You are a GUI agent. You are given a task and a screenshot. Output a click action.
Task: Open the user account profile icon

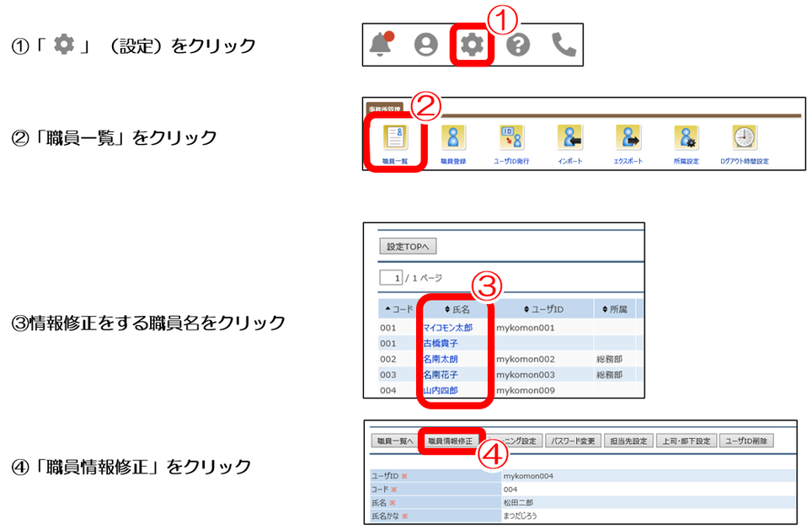click(426, 45)
